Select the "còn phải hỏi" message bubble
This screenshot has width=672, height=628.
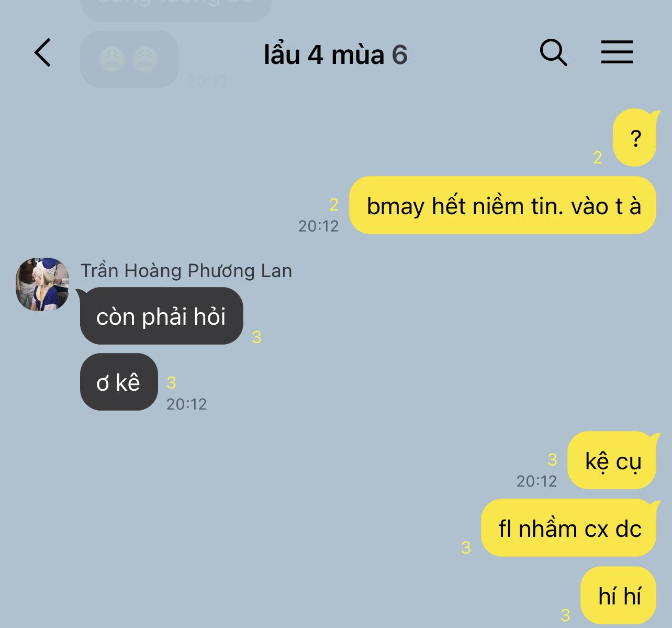click(161, 316)
